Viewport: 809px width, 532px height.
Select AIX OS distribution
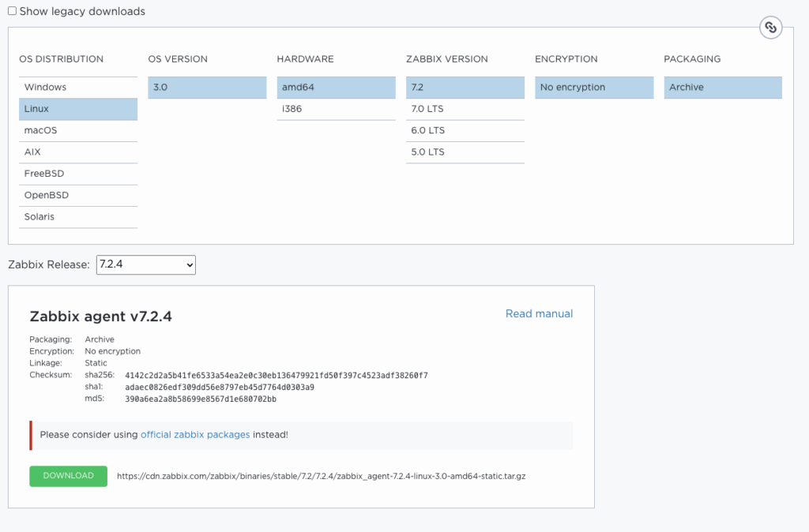point(78,152)
